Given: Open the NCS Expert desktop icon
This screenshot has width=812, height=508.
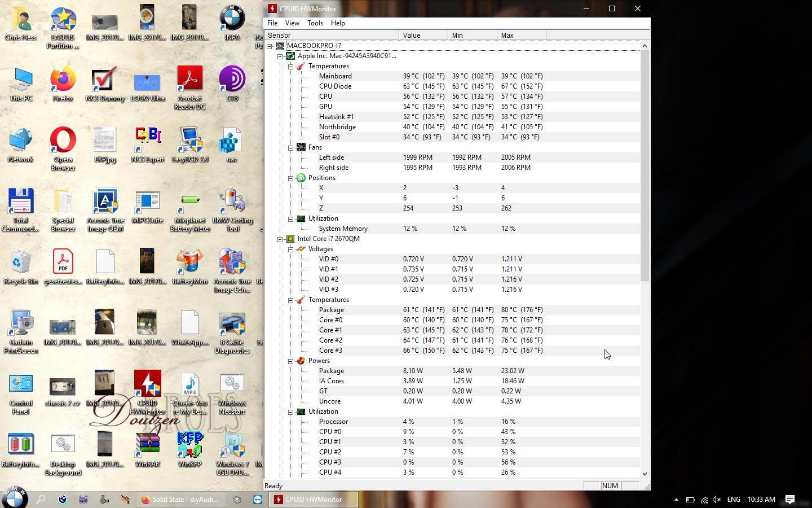Looking at the screenshot, I should click(x=147, y=145).
